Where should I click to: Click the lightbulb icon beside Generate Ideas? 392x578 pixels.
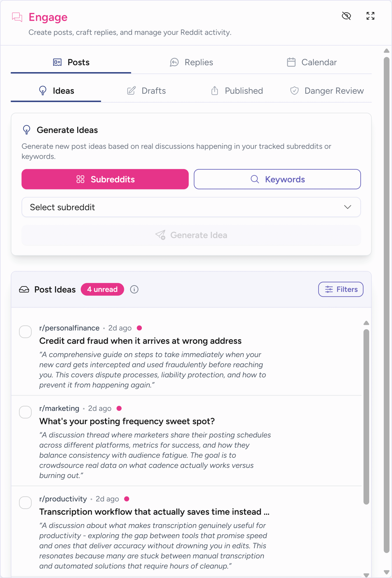coord(27,130)
